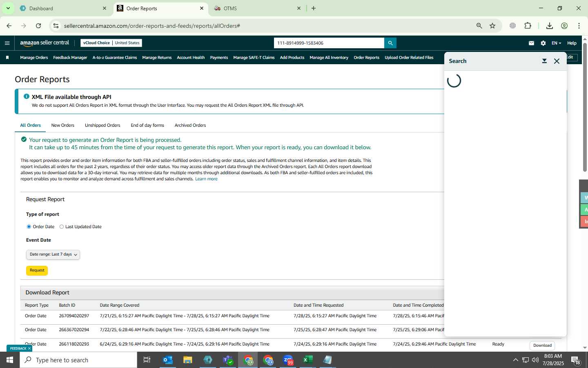This screenshot has width=588, height=368.
Task: Select the Order Date radio button
Action: pyautogui.click(x=29, y=227)
